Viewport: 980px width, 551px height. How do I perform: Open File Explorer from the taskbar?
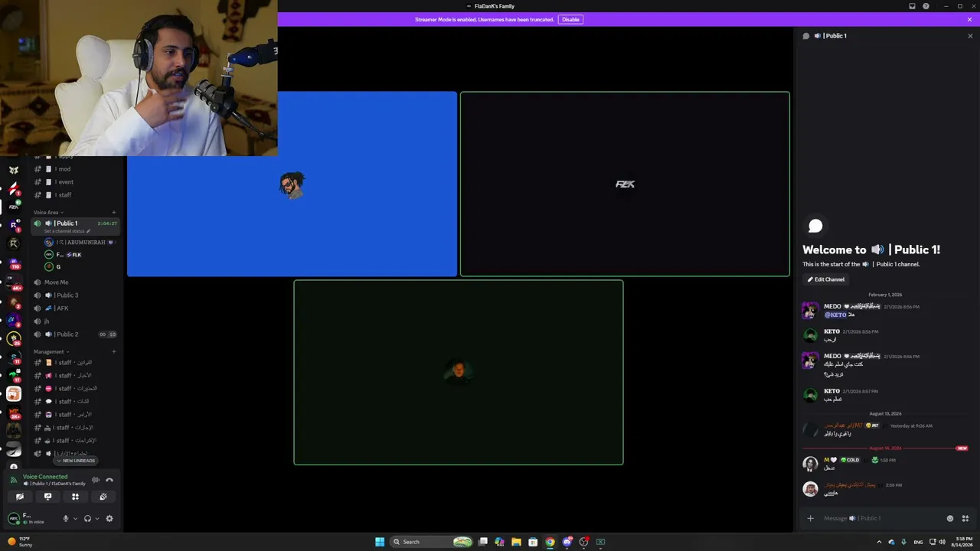pos(516,542)
